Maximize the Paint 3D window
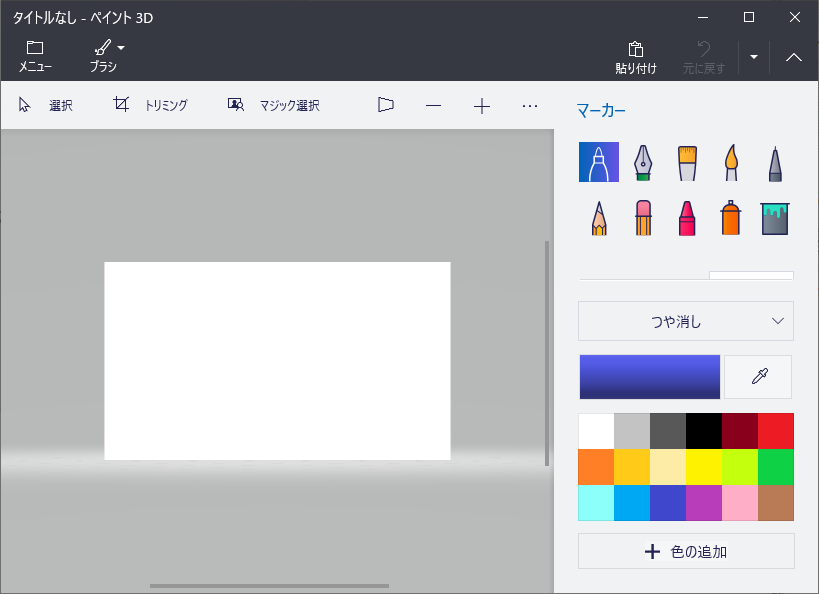Screen dimensions: 819x594 (x=748, y=17)
